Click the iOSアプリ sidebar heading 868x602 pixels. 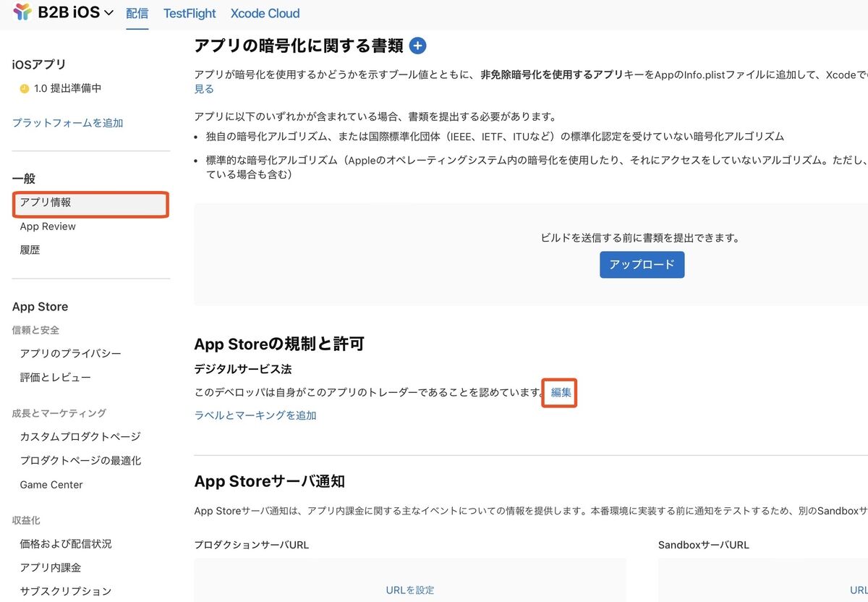point(39,64)
